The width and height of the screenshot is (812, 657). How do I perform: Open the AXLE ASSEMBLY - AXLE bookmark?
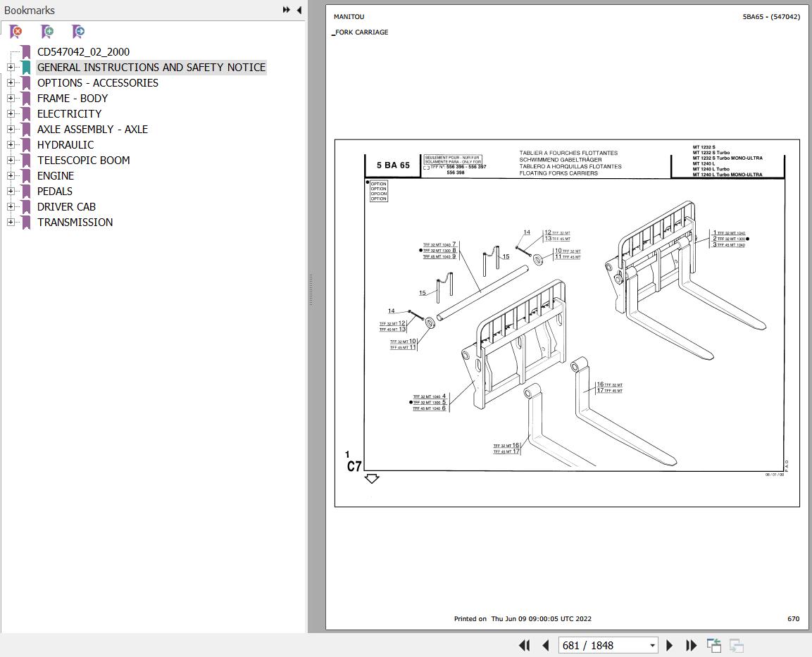tap(93, 130)
